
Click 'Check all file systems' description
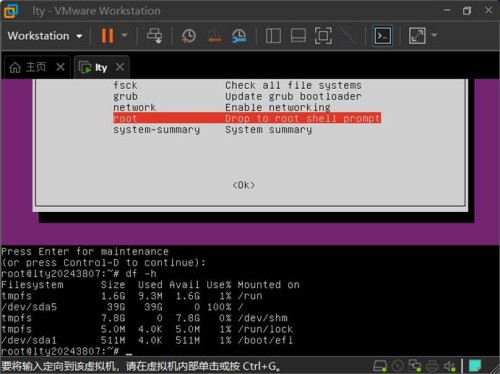pyautogui.click(x=293, y=85)
